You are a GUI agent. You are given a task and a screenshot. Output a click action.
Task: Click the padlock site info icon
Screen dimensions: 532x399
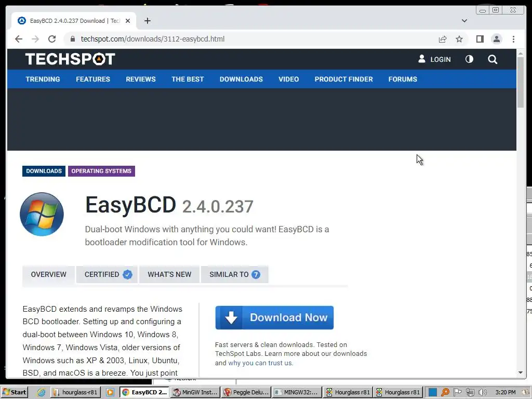72,39
